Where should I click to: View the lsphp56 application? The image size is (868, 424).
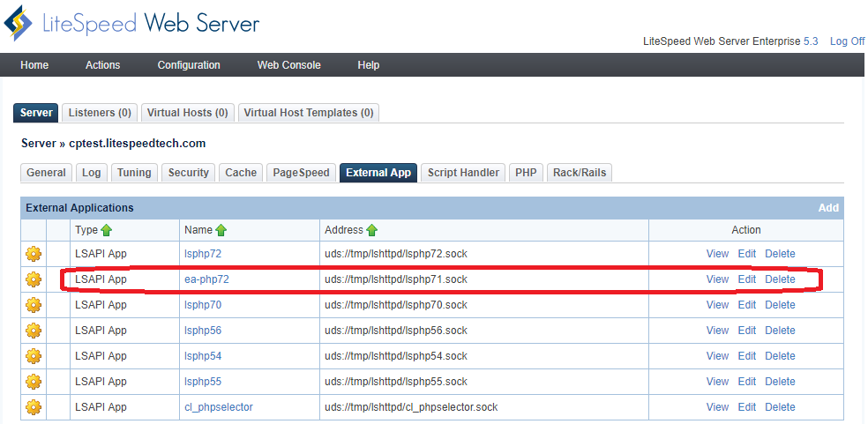point(717,331)
